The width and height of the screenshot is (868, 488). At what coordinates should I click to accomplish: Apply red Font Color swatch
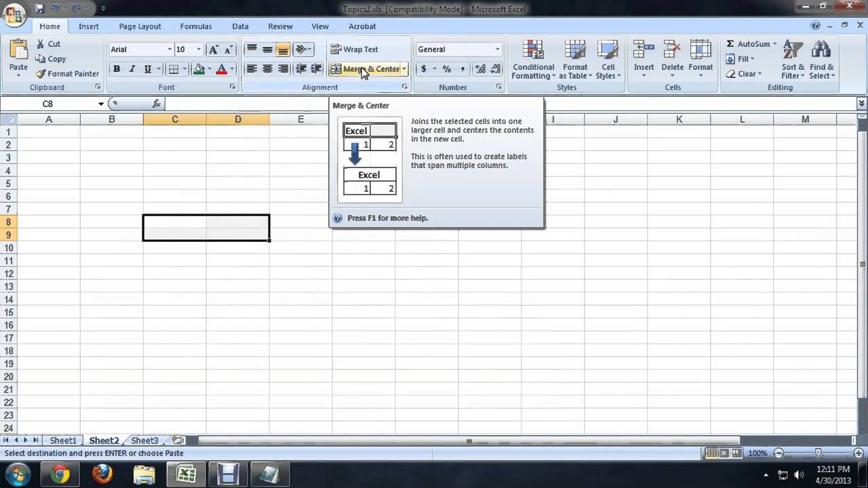tap(221, 69)
